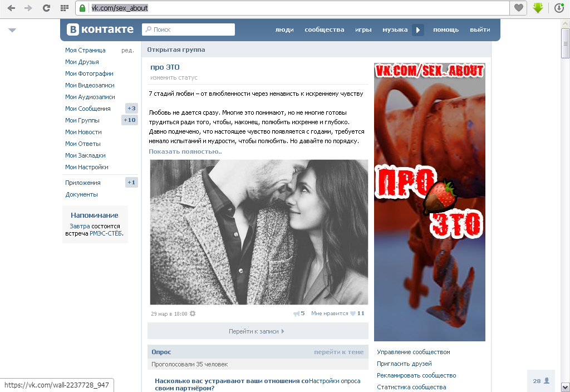Click +1 applications counter badge
Viewport: 570px width, 392px height.
pos(131,183)
